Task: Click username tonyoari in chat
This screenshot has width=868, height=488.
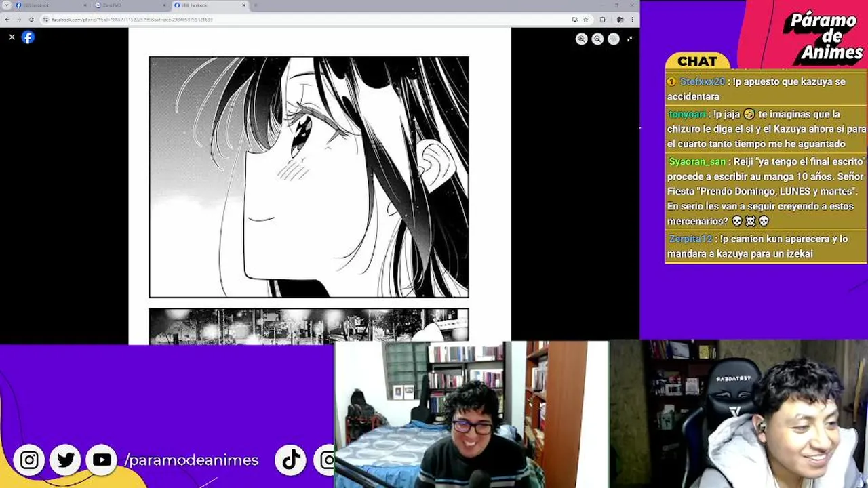Action: [x=688, y=114]
